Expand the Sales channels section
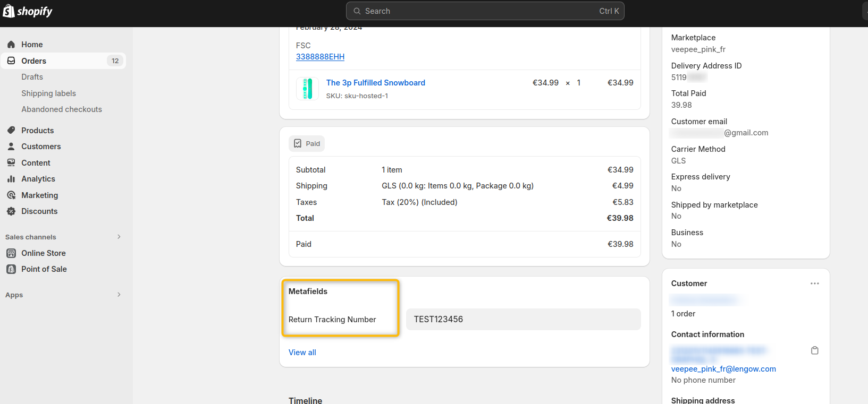Image resolution: width=868 pixels, height=404 pixels. (x=119, y=237)
